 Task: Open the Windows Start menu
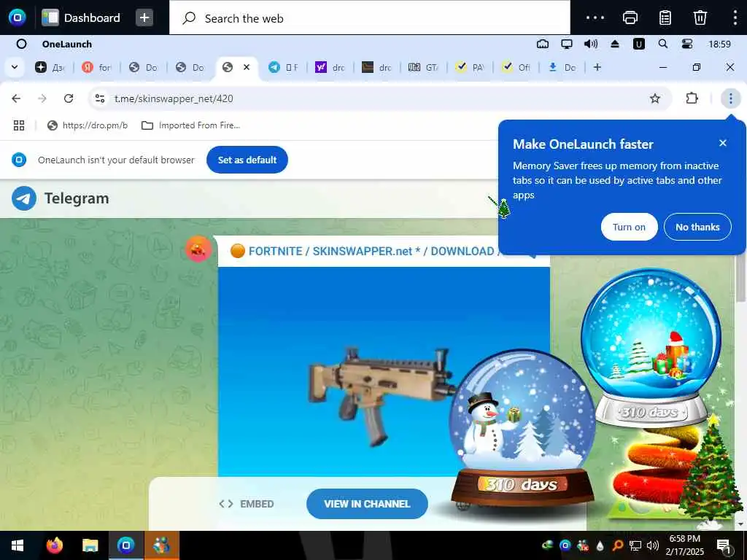(x=18, y=545)
